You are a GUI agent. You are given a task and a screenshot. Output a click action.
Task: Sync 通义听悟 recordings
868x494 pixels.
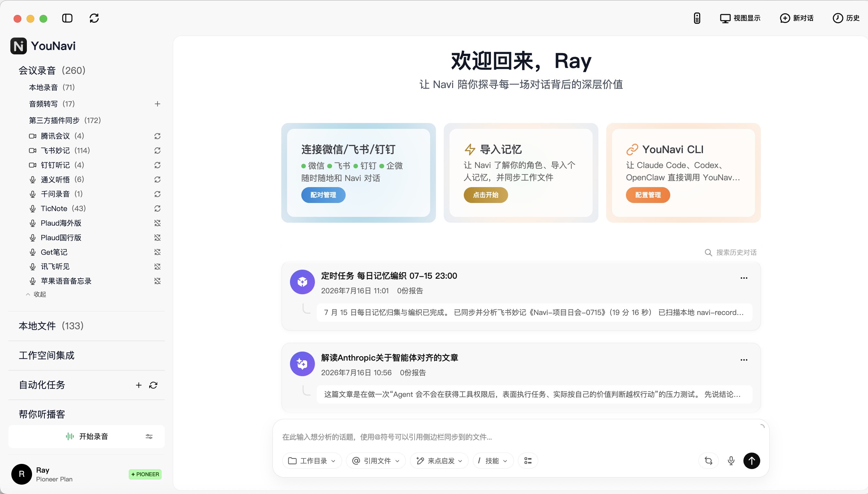pos(157,179)
